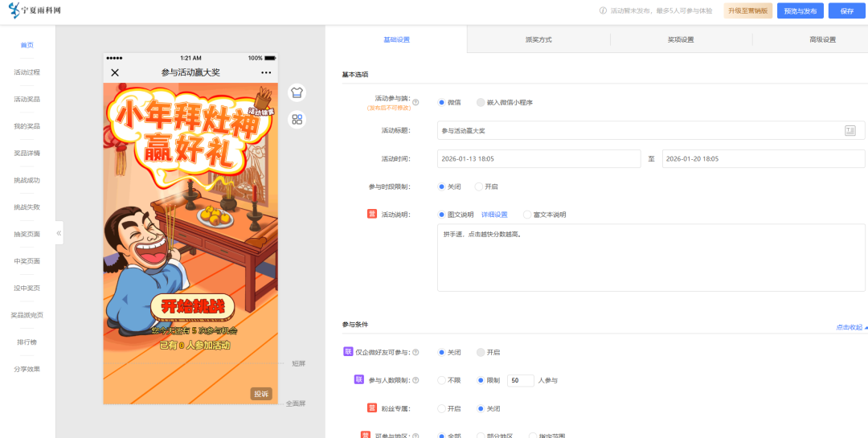Select 我的奖品 in the left sidebar
Viewport: 868px width, 438px height.
tap(27, 126)
